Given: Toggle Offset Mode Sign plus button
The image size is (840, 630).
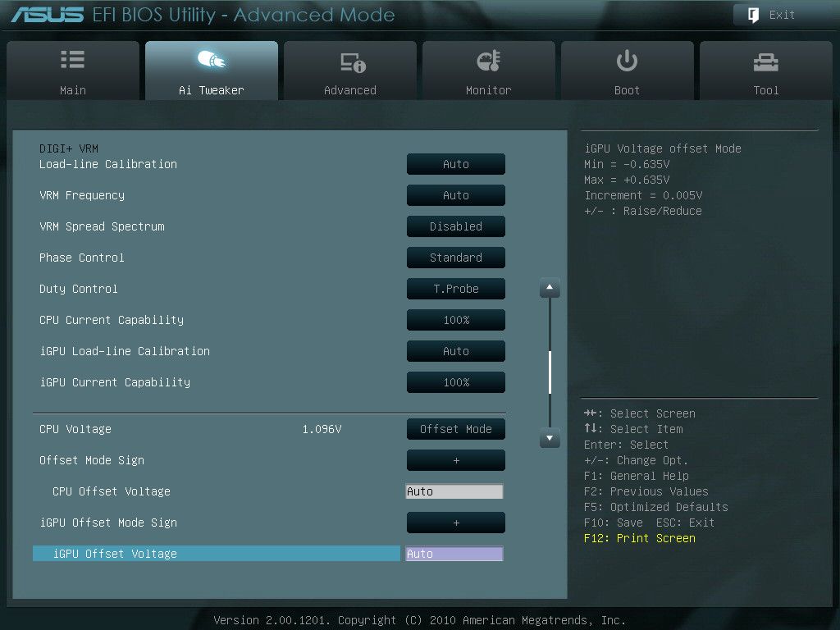Looking at the screenshot, I should (x=456, y=460).
